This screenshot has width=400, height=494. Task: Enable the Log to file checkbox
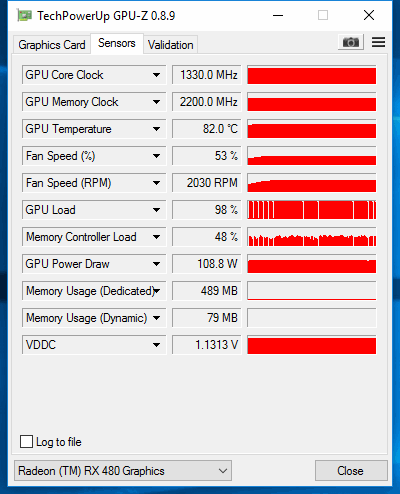point(27,442)
